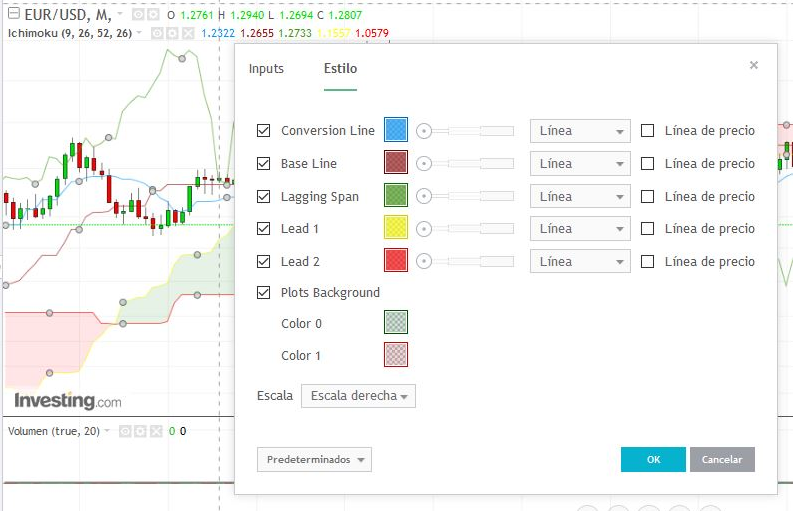Confirm with the OK button
793x511 pixels.
tap(653, 459)
